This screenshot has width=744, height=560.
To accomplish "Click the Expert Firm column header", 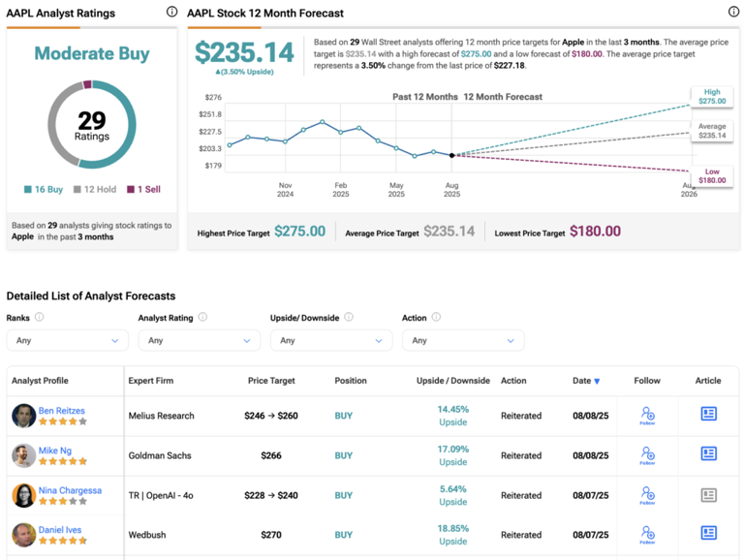I will [151, 381].
